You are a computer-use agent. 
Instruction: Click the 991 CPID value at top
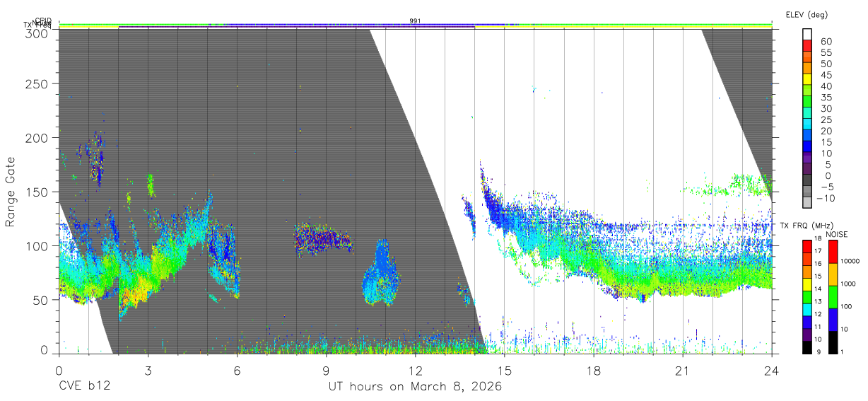tap(416, 21)
